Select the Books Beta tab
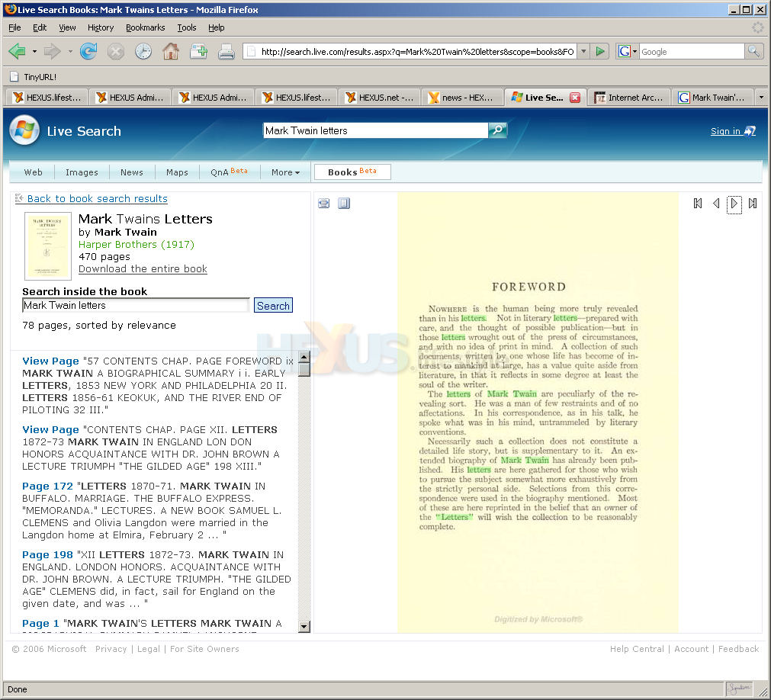The image size is (771, 700). point(352,172)
